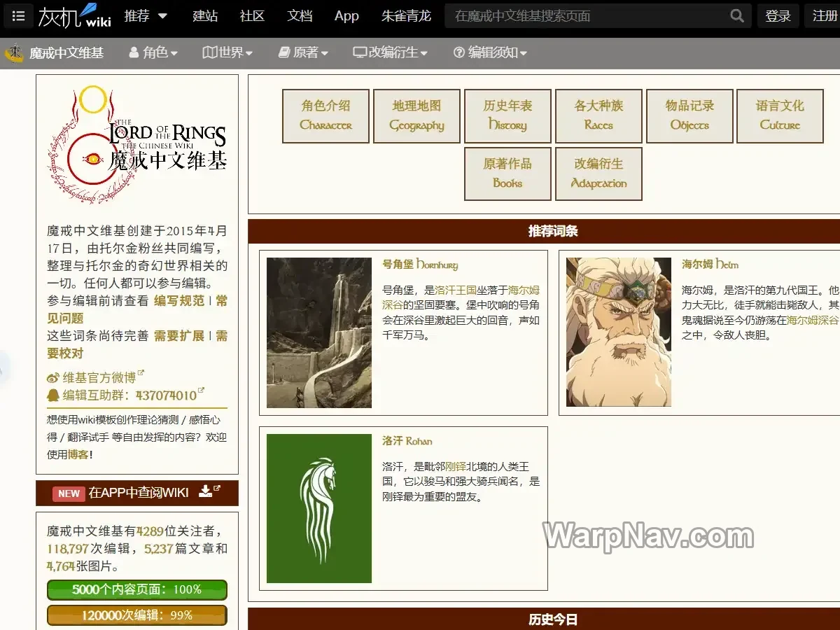Image resolution: width=840 pixels, height=630 pixels.
Task: Open the 需要扩展 link
Action: 179,336
